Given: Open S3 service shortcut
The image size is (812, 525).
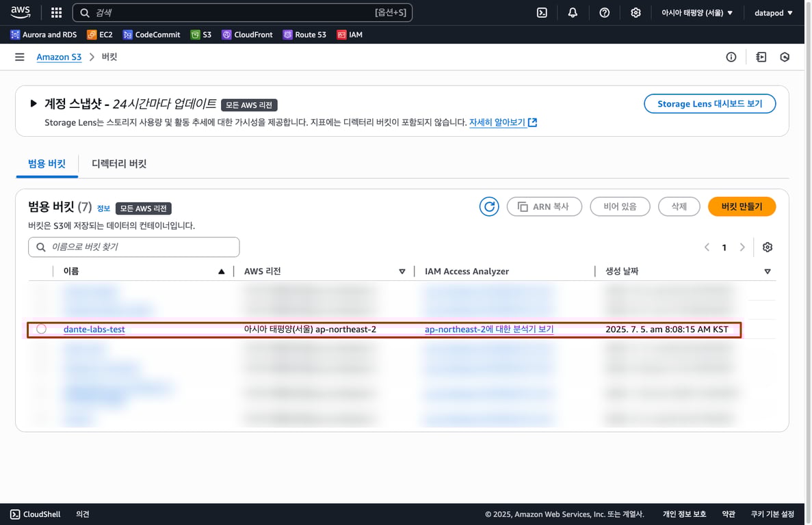Looking at the screenshot, I should tap(201, 35).
